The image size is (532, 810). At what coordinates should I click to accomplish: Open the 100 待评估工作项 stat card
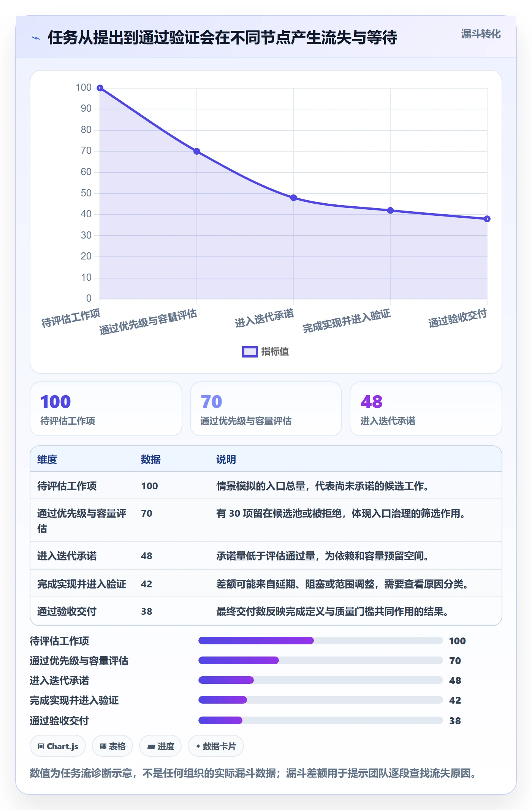point(106,409)
